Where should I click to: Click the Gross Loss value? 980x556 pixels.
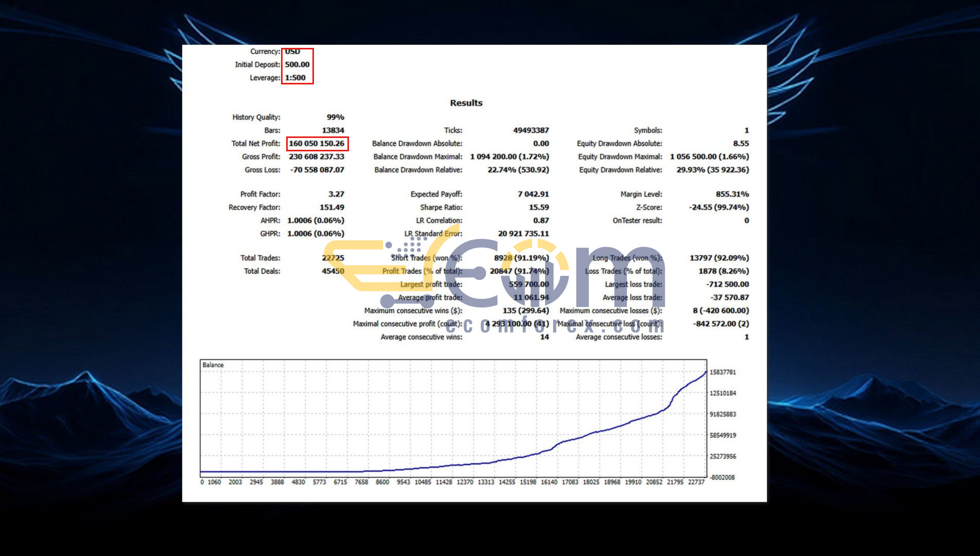pyautogui.click(x=317, y=170)
